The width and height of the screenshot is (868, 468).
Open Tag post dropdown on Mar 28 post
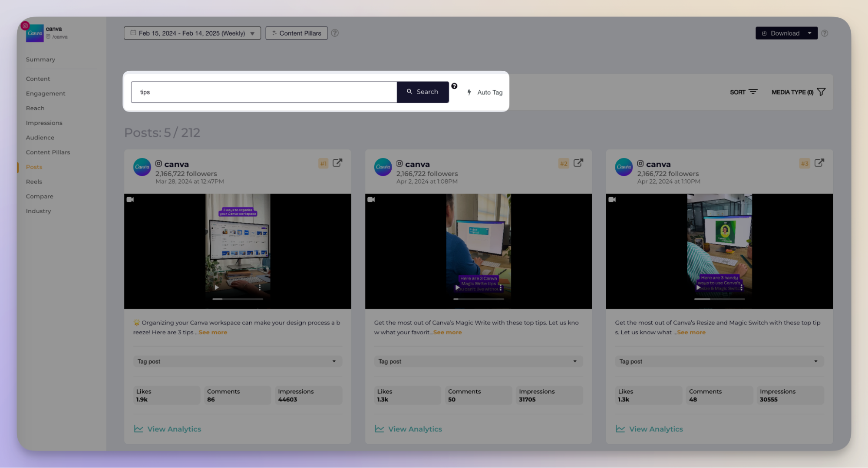click(x=238, y=361)
